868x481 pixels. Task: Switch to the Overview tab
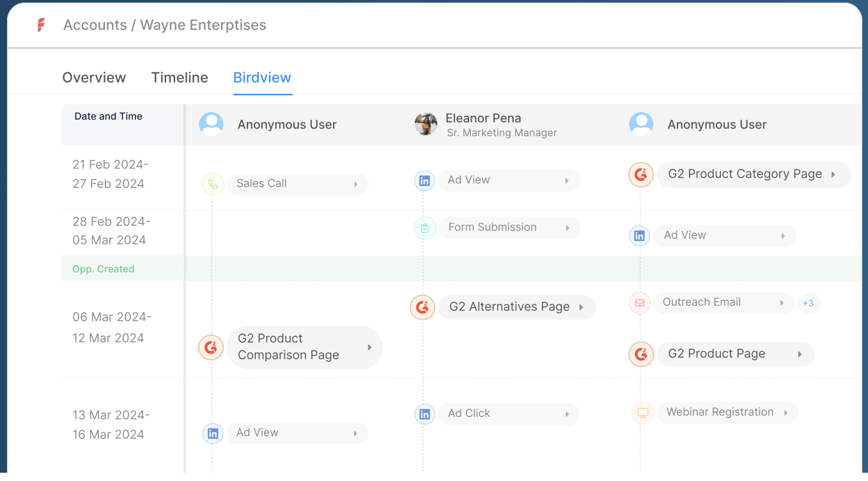point(94,77)
